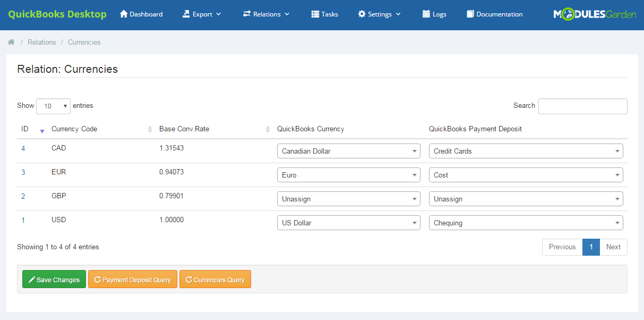Image resolution: width=644 pixels, height=320 pixels.
Task: Click the 'Showing 1 to 4 of 4 entries' text
Action: coord(58,247)
